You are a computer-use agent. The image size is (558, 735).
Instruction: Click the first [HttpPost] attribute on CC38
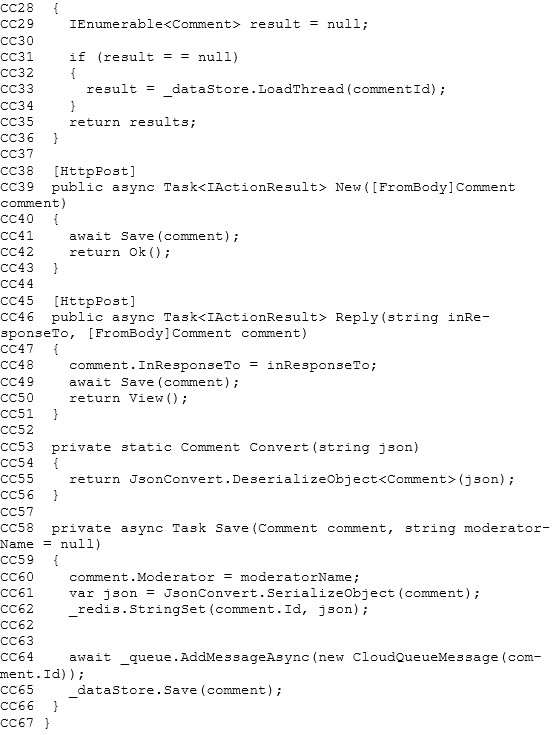94,171
